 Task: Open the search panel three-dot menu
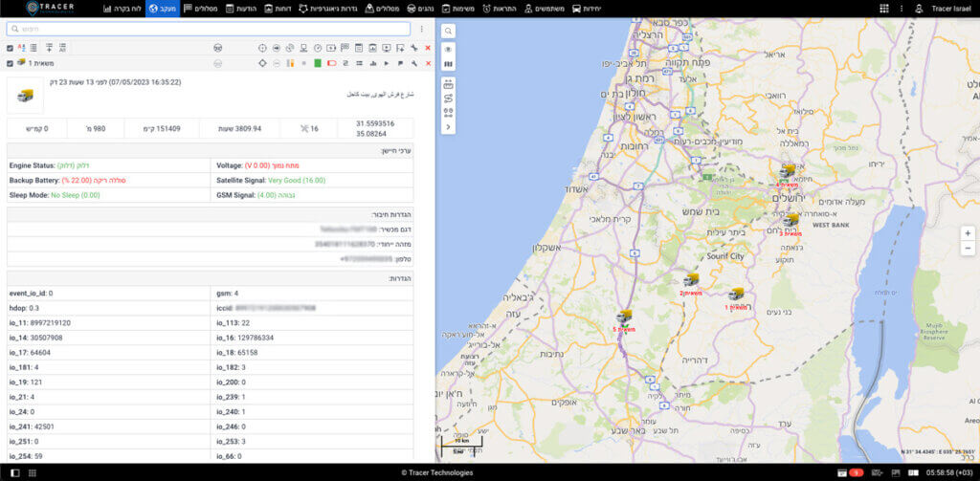click(421, 29)
